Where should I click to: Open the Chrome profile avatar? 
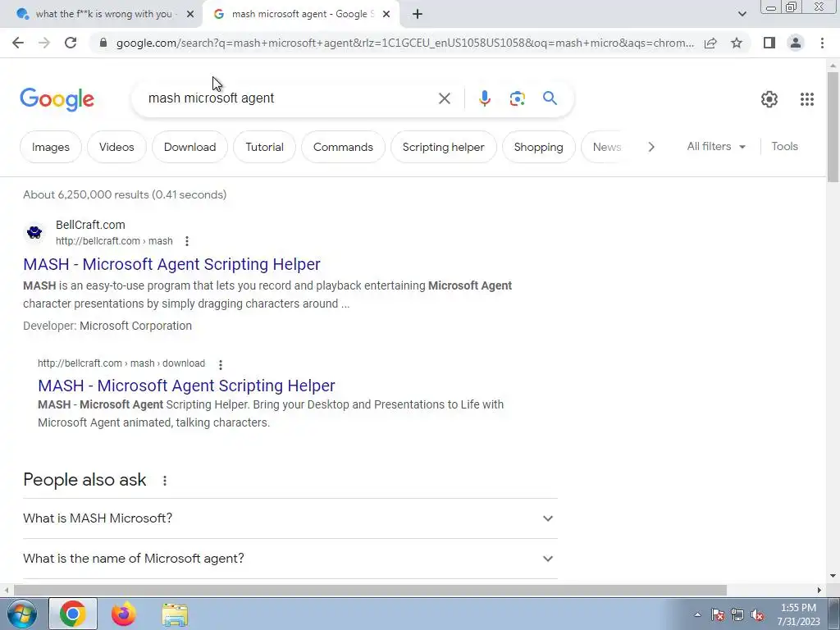click(x=796, y=43)
